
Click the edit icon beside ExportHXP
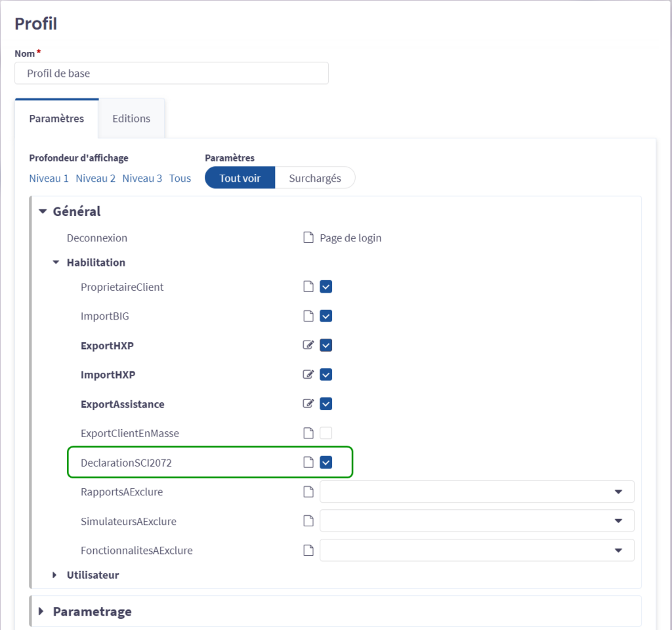pyautogui.click(x=308, y=345)
